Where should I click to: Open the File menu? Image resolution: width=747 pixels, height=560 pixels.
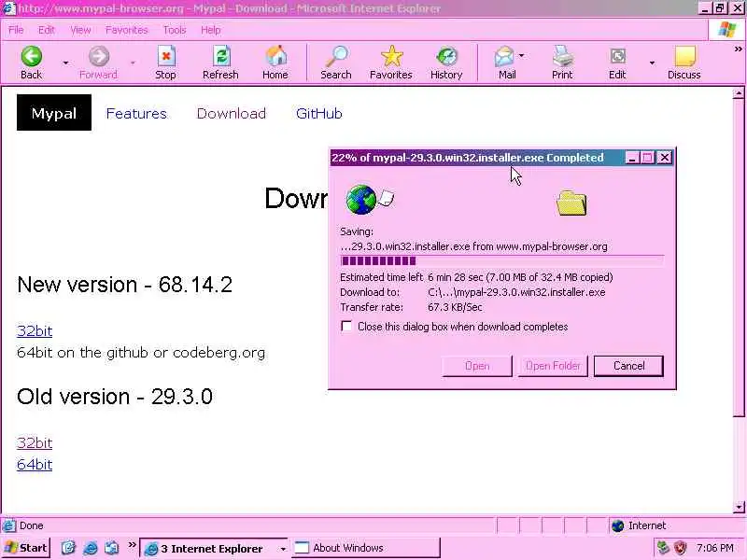coord(16,30)
